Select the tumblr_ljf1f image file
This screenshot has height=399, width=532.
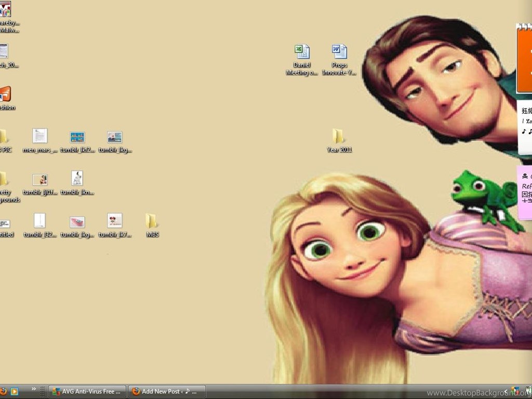[39, 184]
